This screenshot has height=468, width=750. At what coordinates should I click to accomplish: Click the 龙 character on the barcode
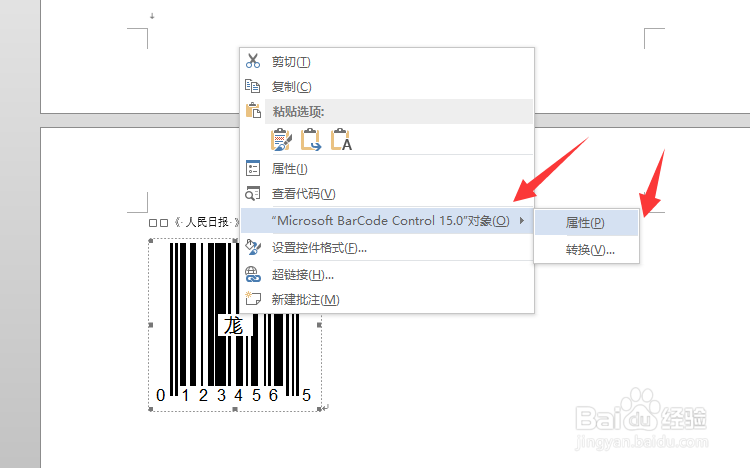pos(233,326)
